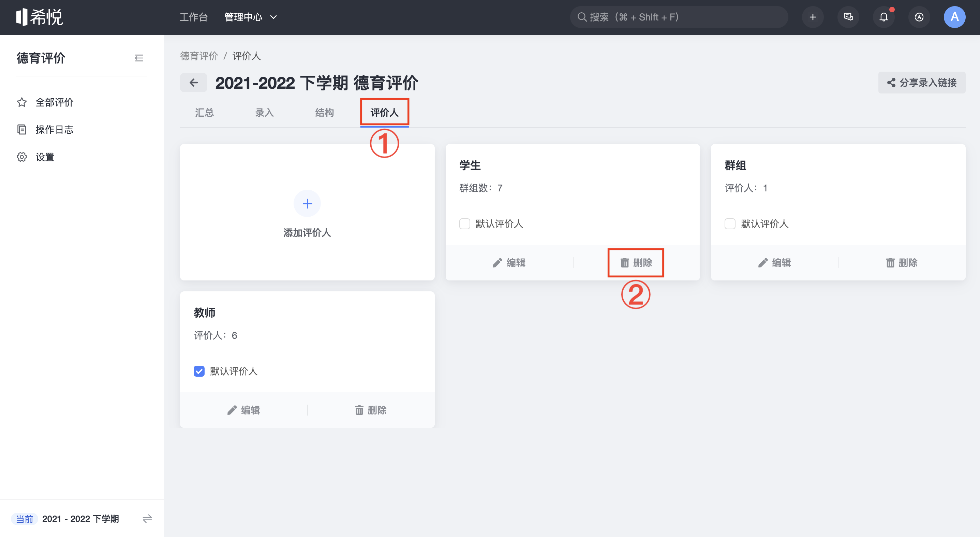
Task: Click the 群组 card title
Action: [735, 165]
